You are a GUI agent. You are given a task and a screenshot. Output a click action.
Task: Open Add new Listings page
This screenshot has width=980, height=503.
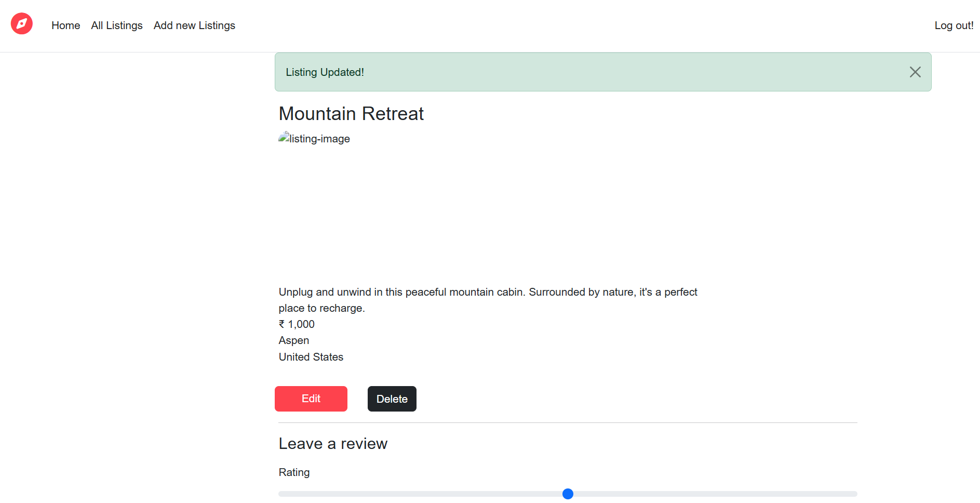click(x=194, y=25)
